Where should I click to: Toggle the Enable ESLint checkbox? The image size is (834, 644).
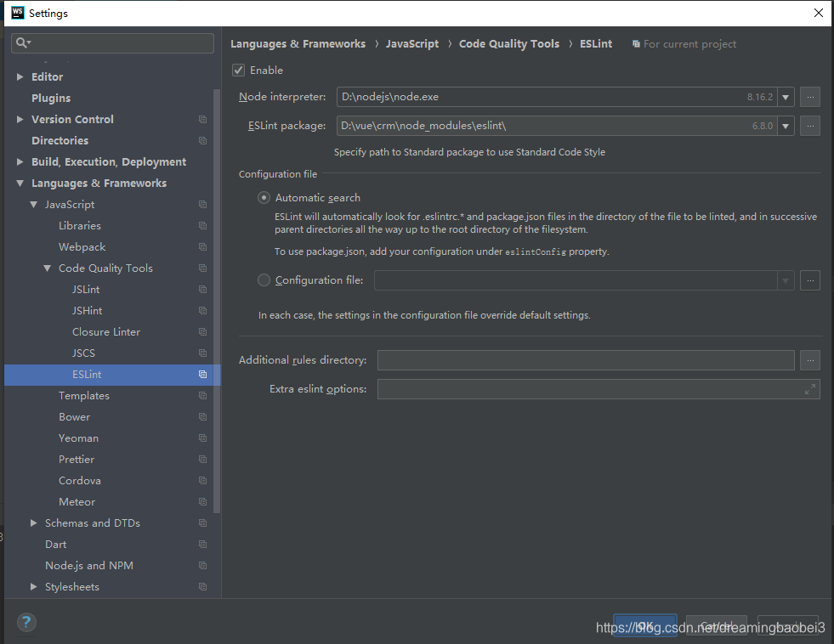click(238, 71)
